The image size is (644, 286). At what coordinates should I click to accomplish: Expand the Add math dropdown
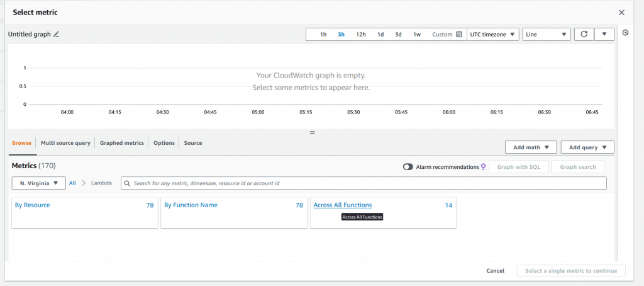click(x=531, y=147)
